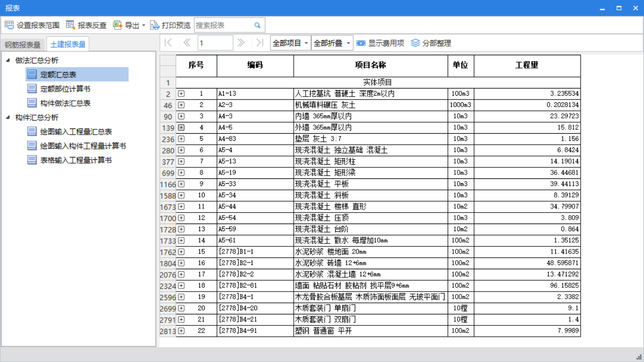Click the page number input box

(x=215, y=43)
